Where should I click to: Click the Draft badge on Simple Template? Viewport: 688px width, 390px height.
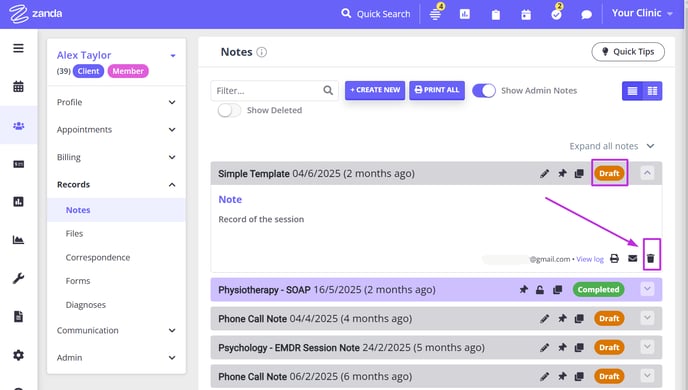click(609, 173)
